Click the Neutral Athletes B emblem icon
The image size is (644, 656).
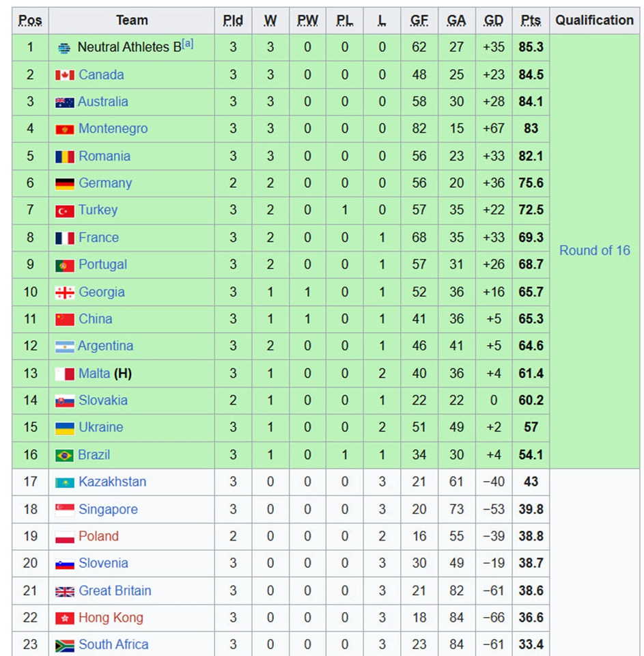pyautogui.click(x=65, y=48)
